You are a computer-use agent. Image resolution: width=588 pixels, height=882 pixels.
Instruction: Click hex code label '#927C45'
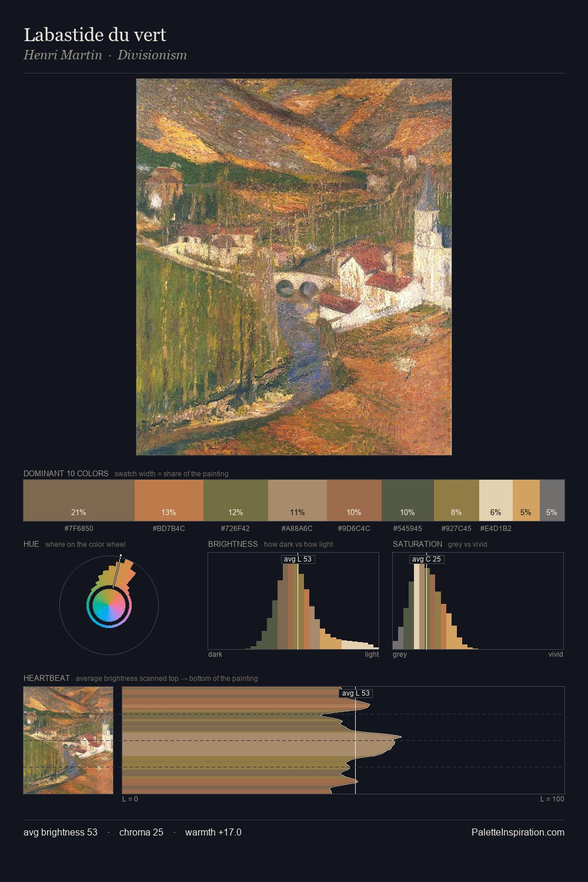pyautogui.click(x=456, y=529)
